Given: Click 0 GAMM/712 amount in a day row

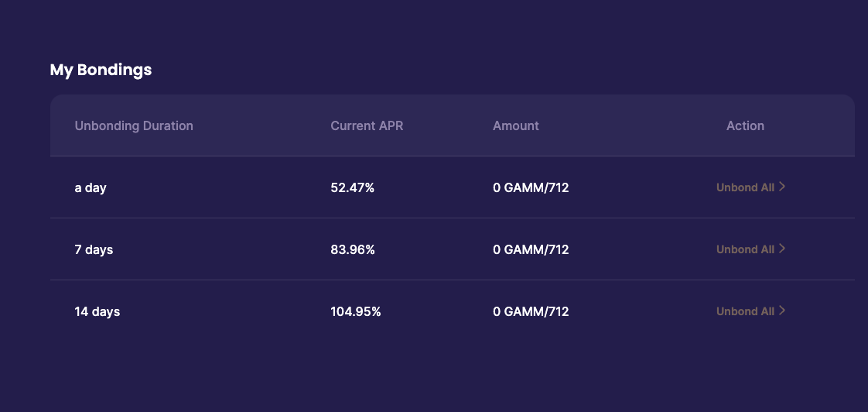Looking at the screenshot, I should click(x=531, y=187).
